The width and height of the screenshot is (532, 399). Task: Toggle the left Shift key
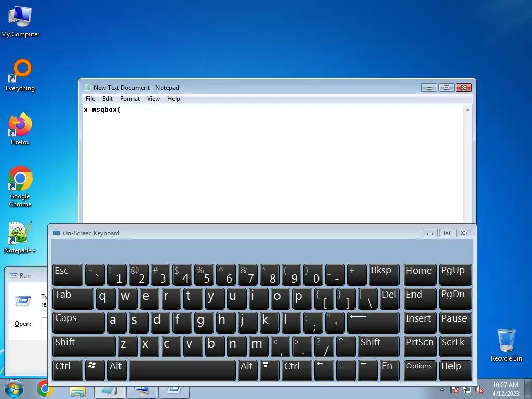84,346
